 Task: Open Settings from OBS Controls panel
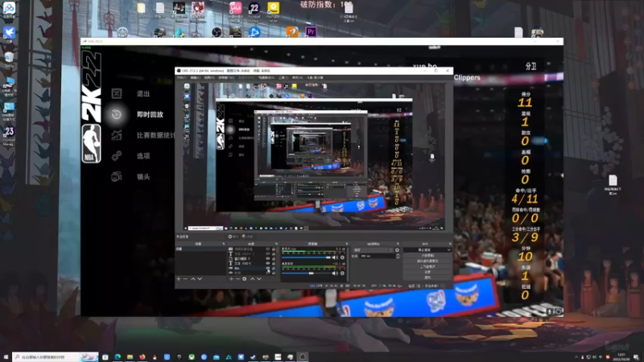point(427,272)
